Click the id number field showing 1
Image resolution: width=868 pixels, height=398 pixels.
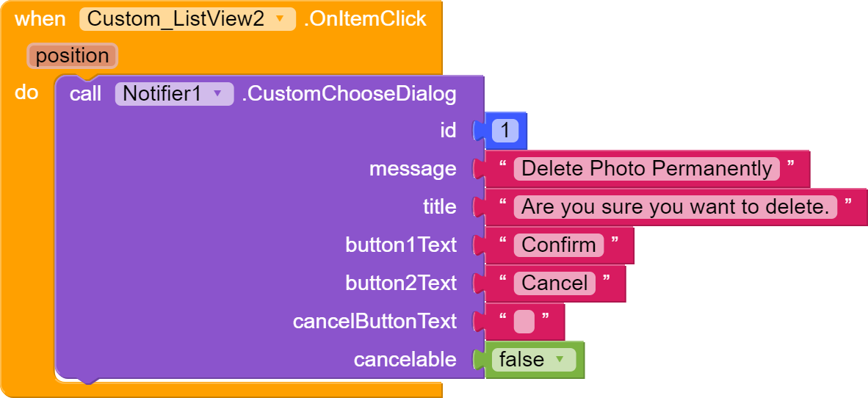click(505, 131)
